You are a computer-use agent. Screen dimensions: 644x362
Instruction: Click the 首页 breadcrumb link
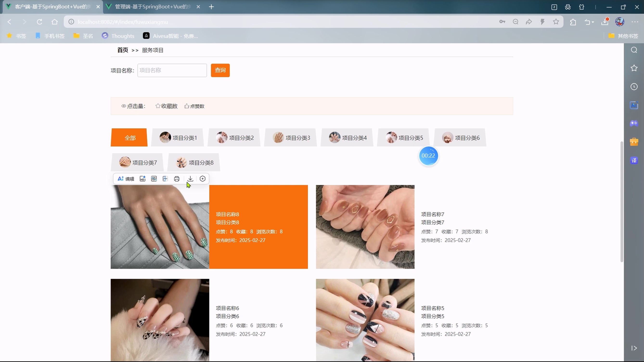point(122,50)
